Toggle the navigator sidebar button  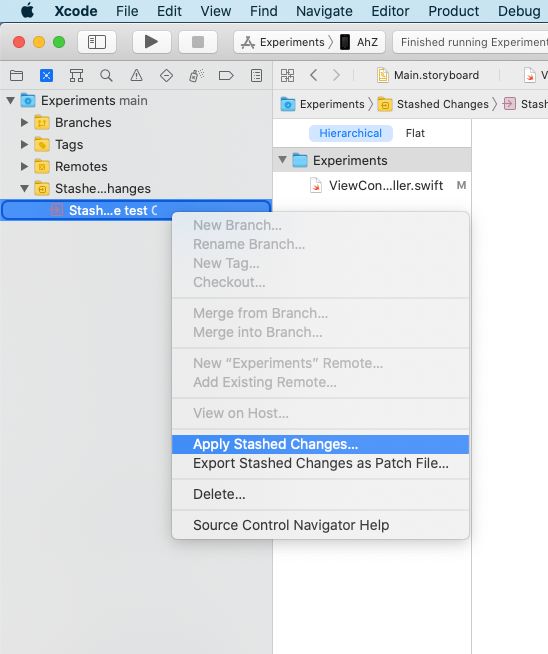click(97, 42)
